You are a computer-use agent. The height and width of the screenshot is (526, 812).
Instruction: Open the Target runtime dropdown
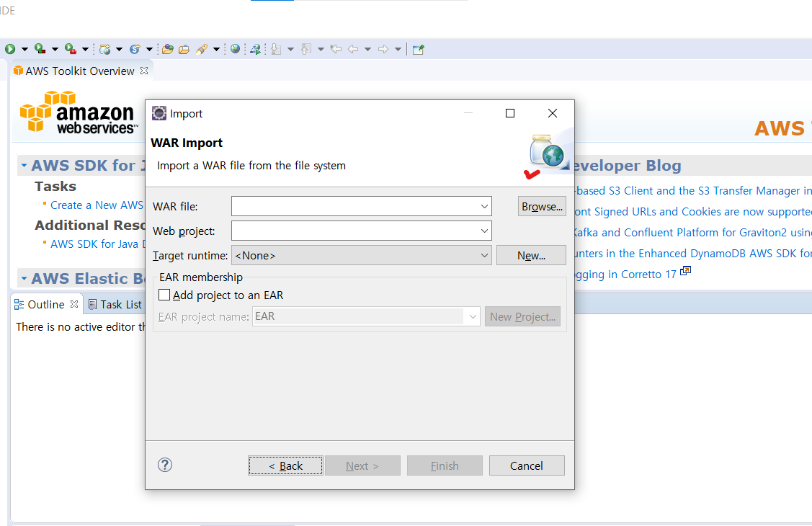click(x=362, y=255)
